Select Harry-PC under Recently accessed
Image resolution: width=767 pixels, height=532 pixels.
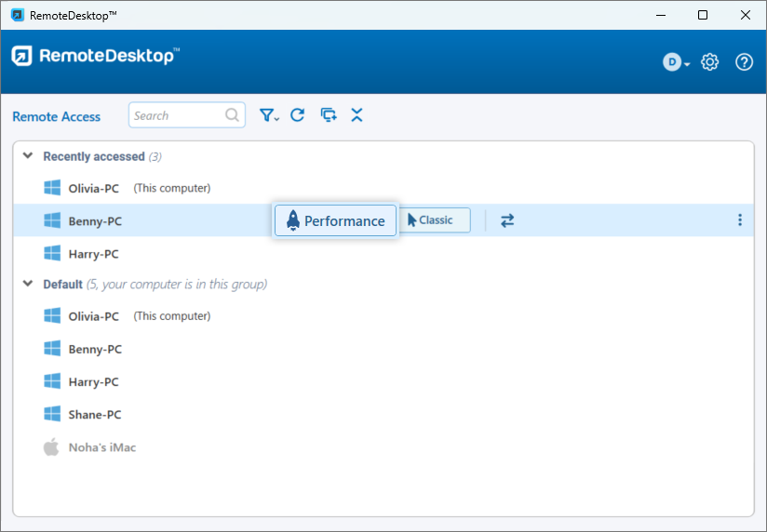pos(95,254)
